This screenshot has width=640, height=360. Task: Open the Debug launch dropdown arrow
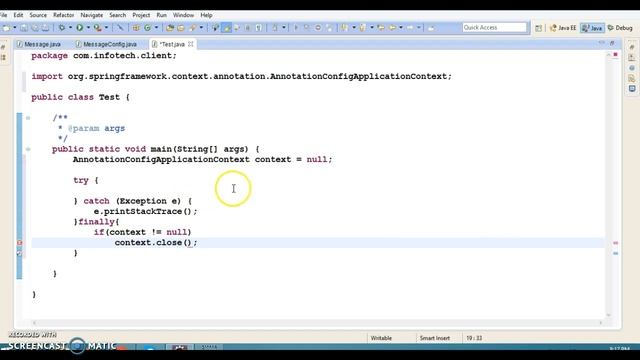click(70, 28)
